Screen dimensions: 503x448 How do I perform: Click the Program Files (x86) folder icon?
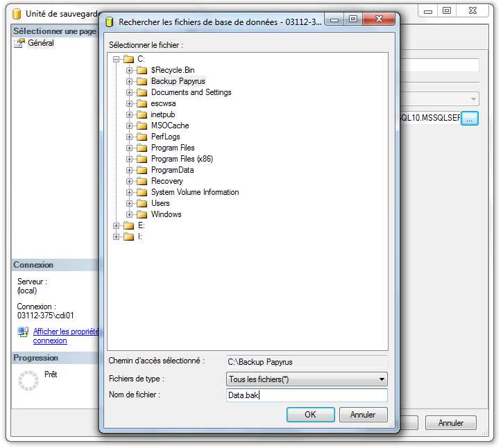142,159
